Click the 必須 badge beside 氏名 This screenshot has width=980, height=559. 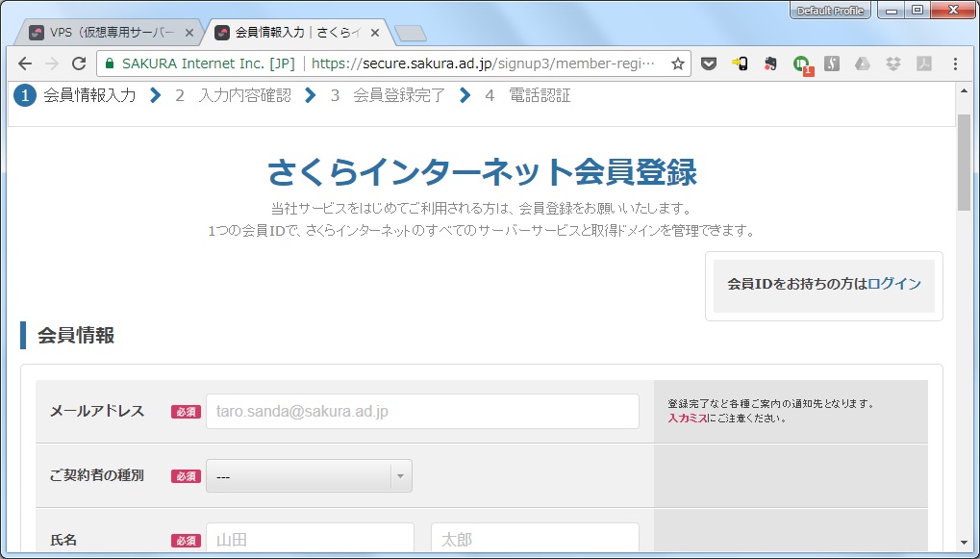(x=186, y=541)
